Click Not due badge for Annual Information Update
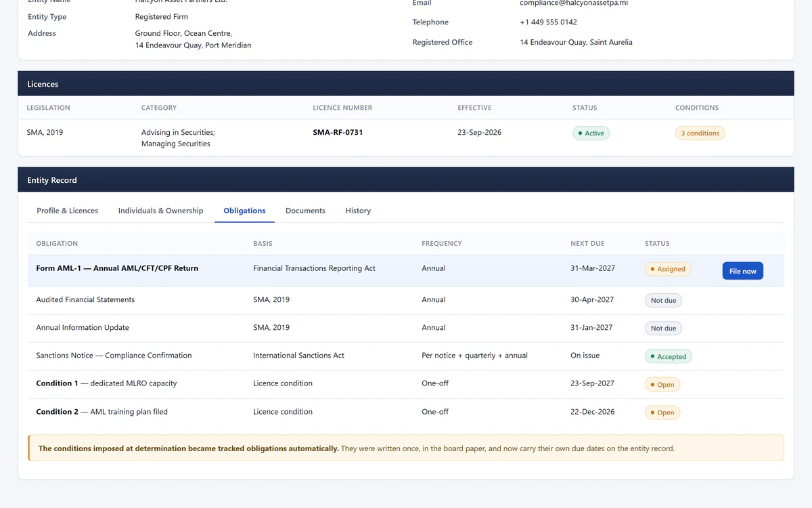Viewport: 812px width, 508px height. [x=663, y=328]
